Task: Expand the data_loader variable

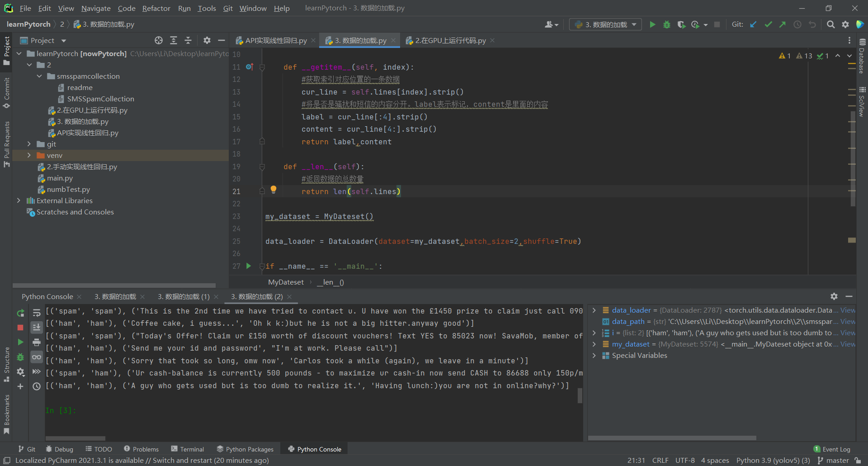Action: click(x=594, y=310)
